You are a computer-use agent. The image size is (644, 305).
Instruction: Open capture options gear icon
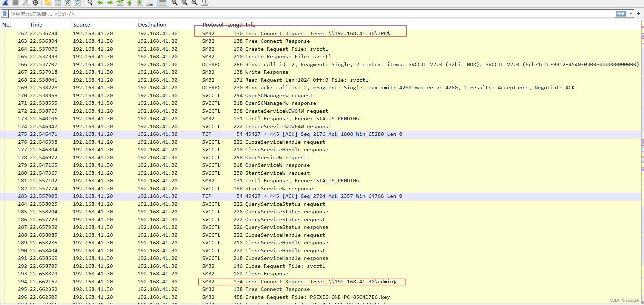[36, 3]
